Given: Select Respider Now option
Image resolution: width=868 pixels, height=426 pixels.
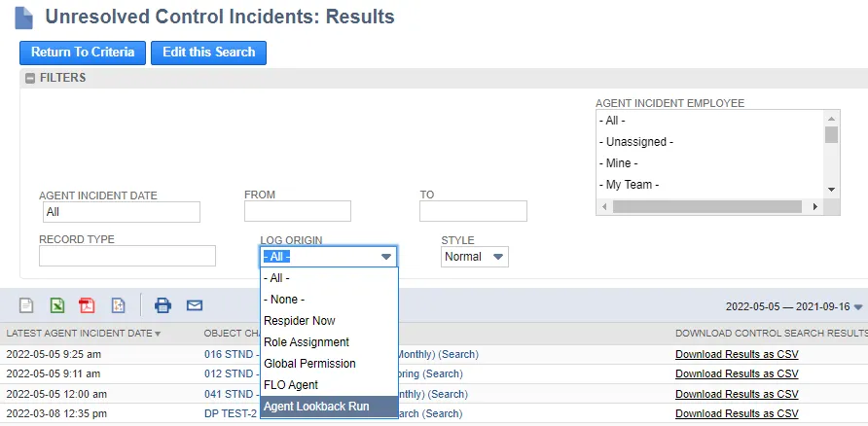Looking at the screenshot, I should click(x=329, y=321).
